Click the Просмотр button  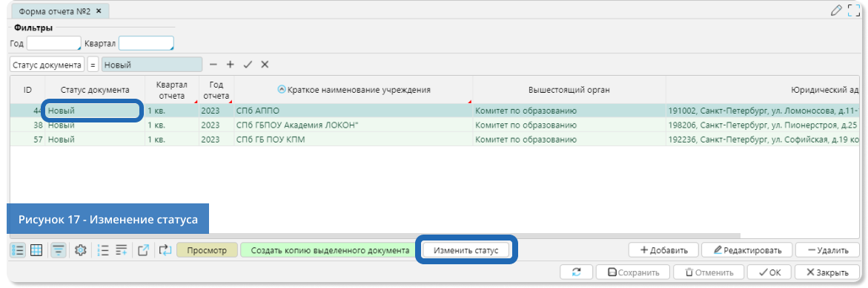pyautogui.click(x=207, y=250)
